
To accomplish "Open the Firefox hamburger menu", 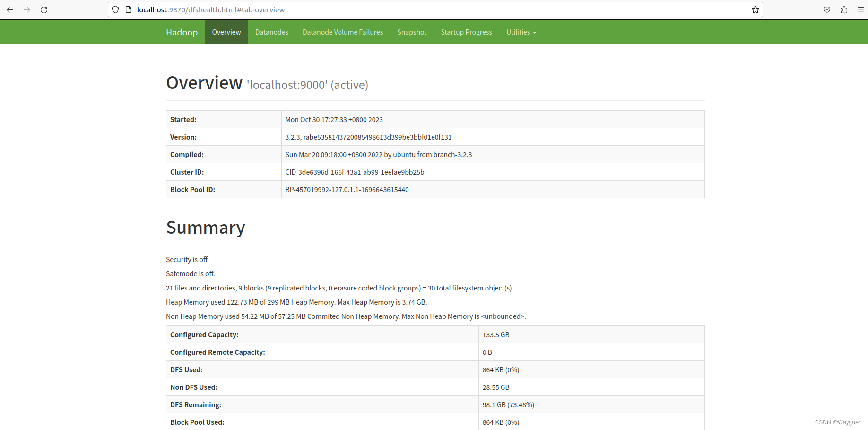I will [x=860, y=9].
